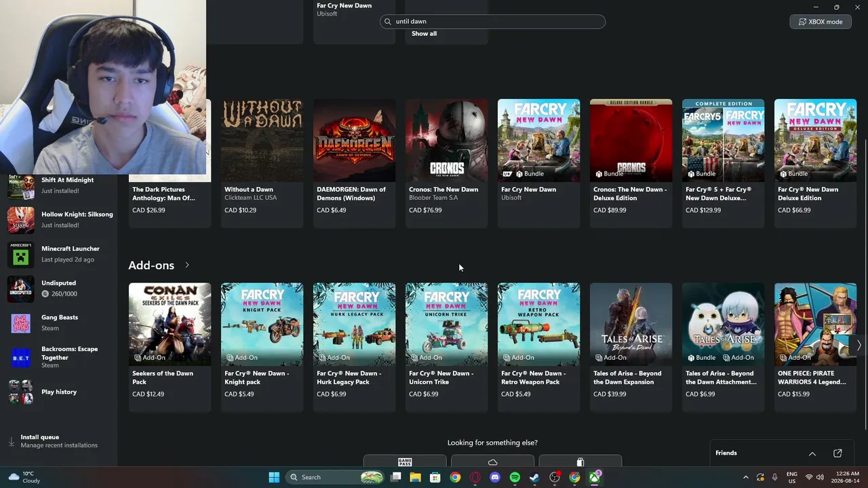Open Tales of Arise Beyond the Dawn Expansion
The image size is (868, 488).
[x=631, y=347]
